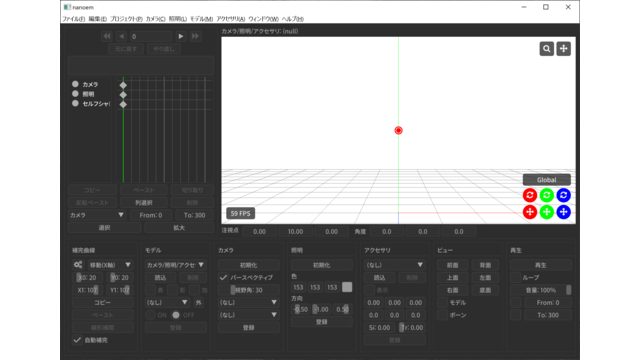This screenshot has width=640, height=360.
Task: Open the 移動(X軸) interpolation dropdown
Action: point(110,265)
